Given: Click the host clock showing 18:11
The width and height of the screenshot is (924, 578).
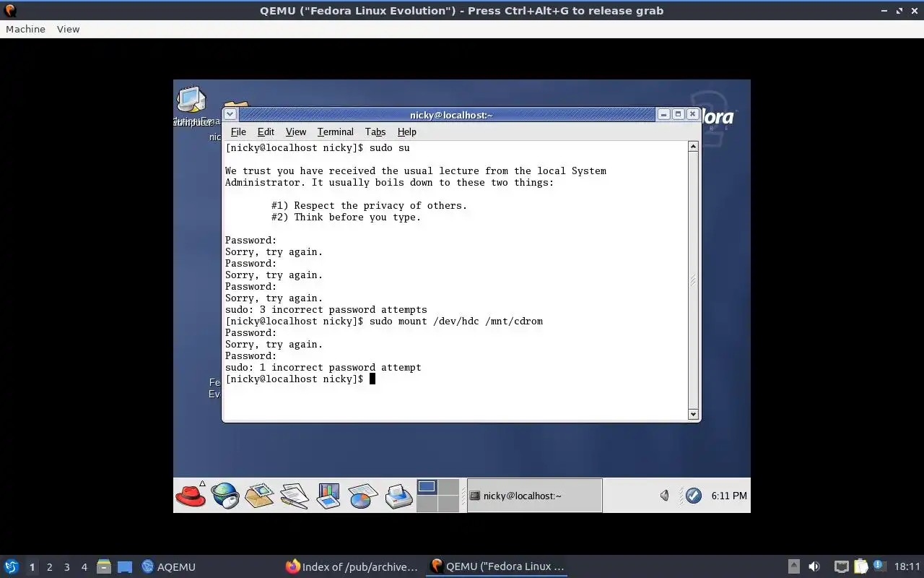Looking at the screenshot, I should click(x=907, y=566).
